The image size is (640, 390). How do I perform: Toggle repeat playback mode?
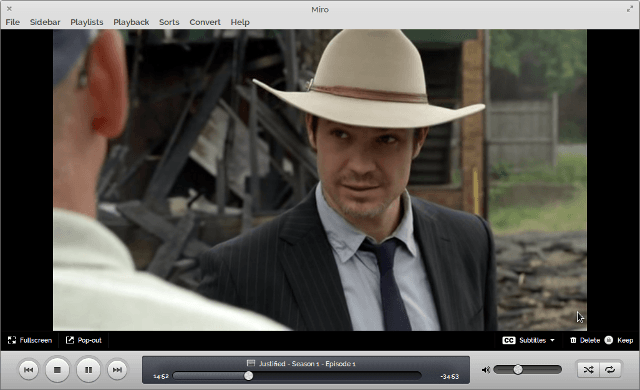tap(610, 370)
